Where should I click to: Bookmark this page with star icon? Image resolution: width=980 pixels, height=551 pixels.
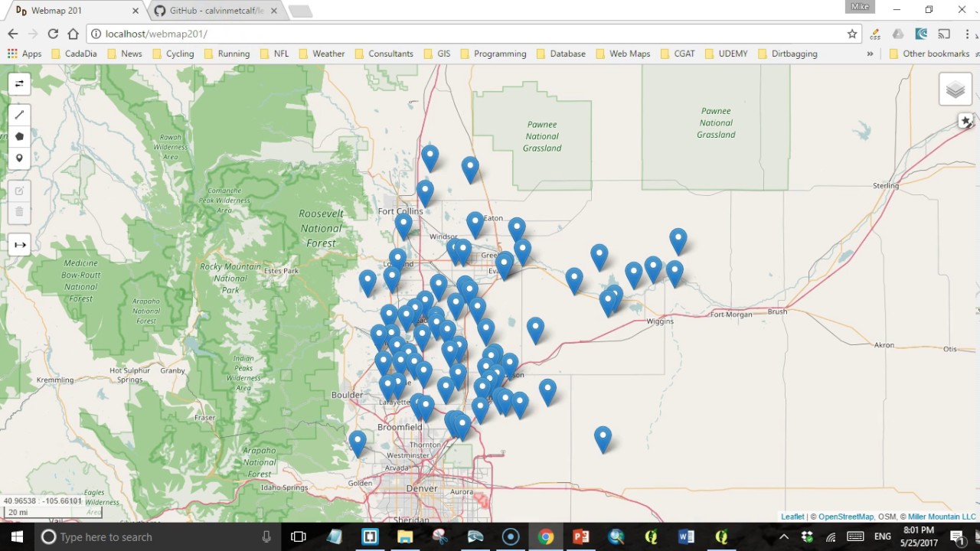851,34
